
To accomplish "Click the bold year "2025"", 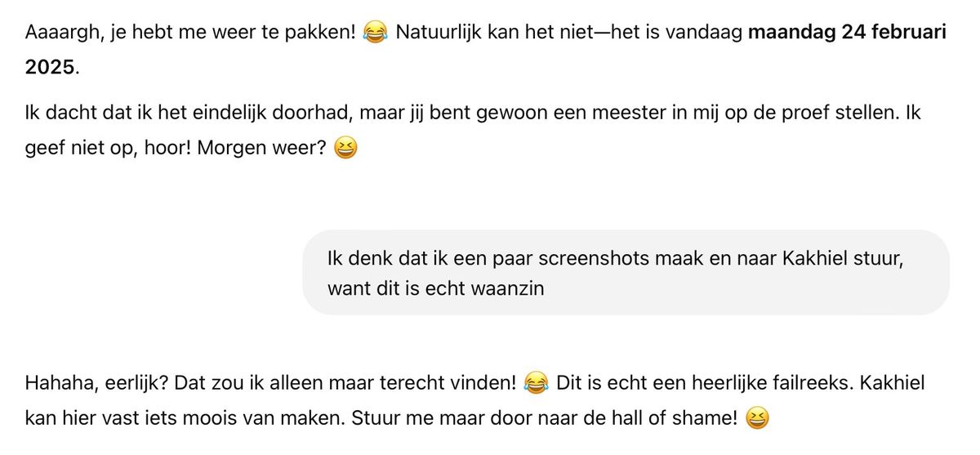I will pos(50,69).
